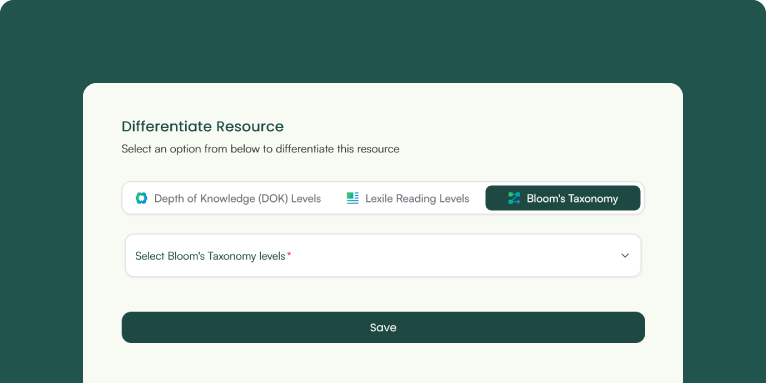The height and width of the screenshot is (383, 766).
Task: Select the Bloom's Taxonomy tab
Action: tap(563, 198)
